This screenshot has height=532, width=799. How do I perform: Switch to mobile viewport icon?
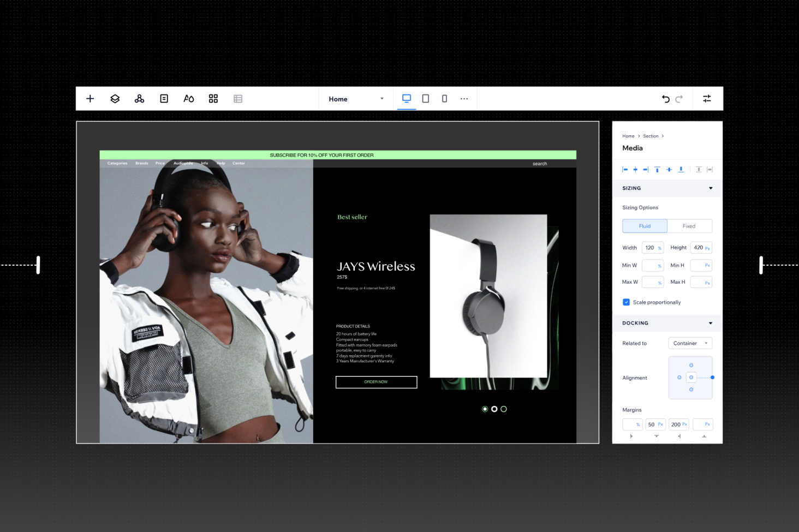pyautogui.click(x=444, y=99)
